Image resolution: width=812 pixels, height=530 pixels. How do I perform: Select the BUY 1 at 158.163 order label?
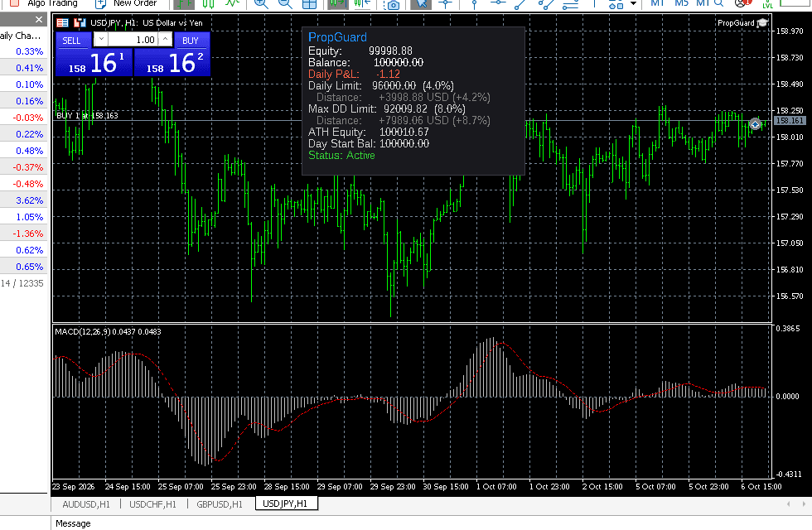click(87, 115)
